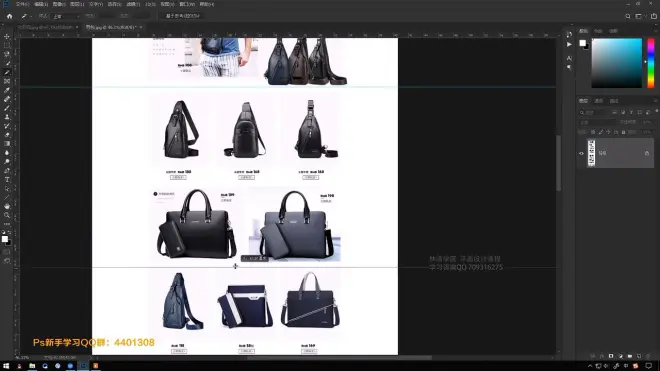Open the layer opacity dropdown
The height and width of the screenshot is (371, 660).
tap(647, 122)
